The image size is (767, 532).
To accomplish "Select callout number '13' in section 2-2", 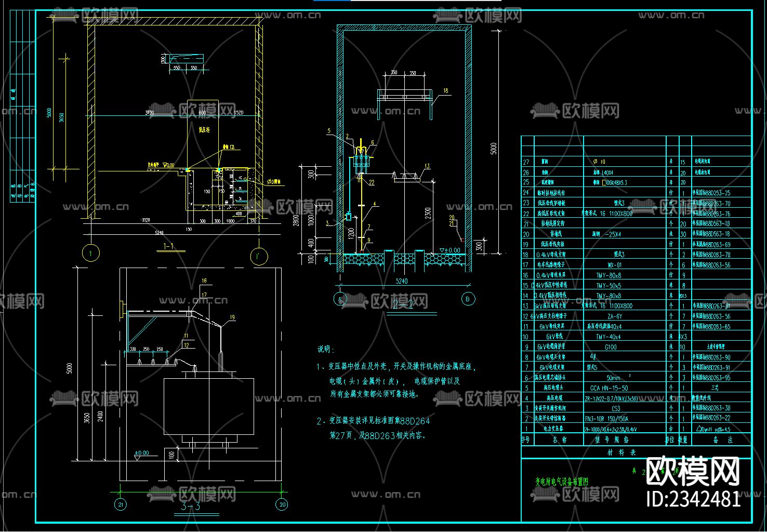I will [427, 167].
